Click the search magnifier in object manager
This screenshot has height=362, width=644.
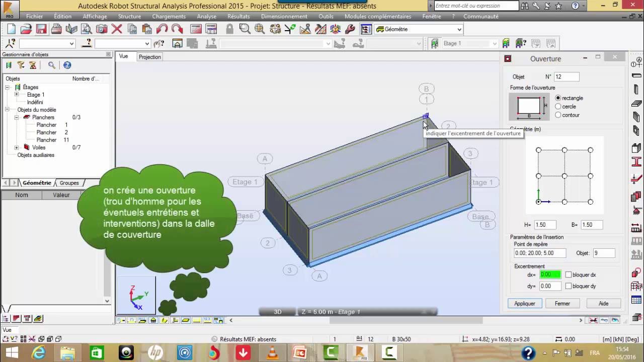tap(51, 65)
